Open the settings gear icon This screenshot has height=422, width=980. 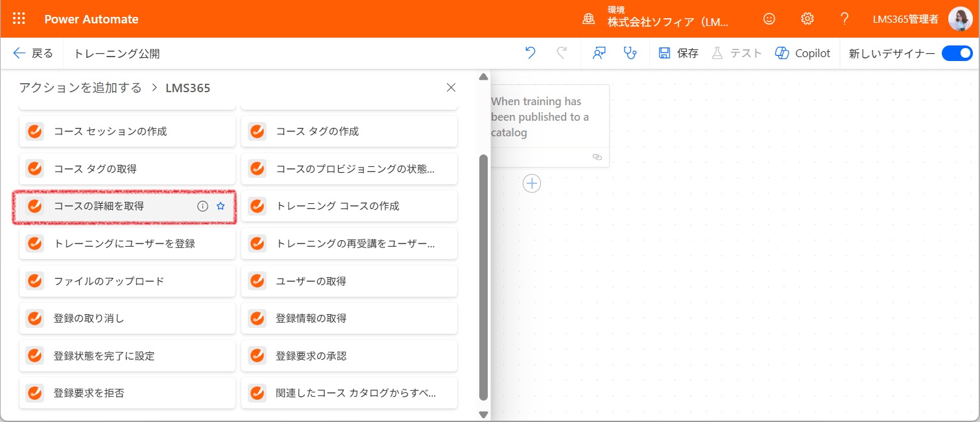click(x=807, y=19)
